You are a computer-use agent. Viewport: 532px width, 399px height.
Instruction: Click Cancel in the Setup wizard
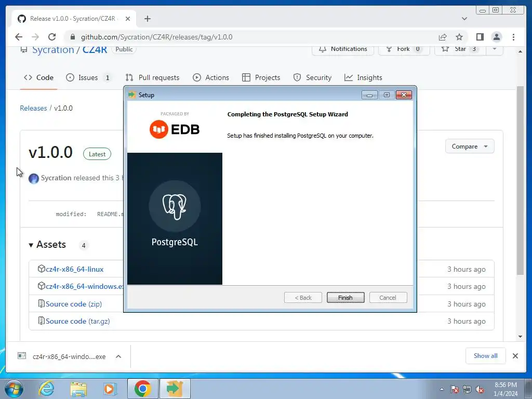pyautogui.click(x=388, y=298)
